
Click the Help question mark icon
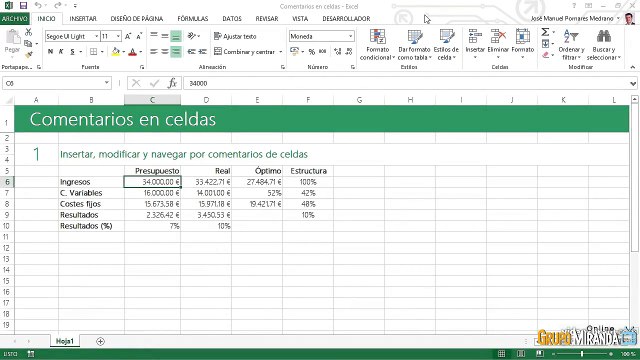(x=574, y=6)
